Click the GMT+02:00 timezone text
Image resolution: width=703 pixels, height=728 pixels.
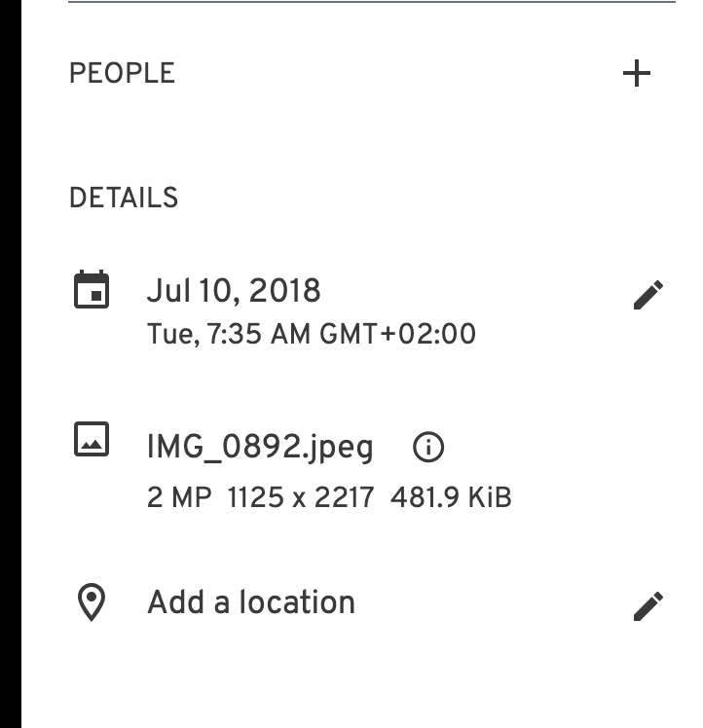(x=397, y=334)
